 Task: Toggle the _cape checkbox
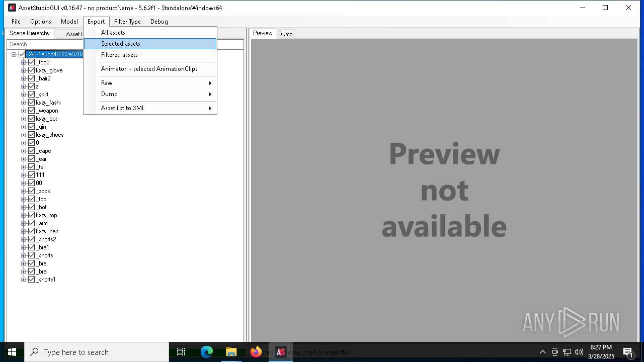pyautogui.click(x=31, y=151)
